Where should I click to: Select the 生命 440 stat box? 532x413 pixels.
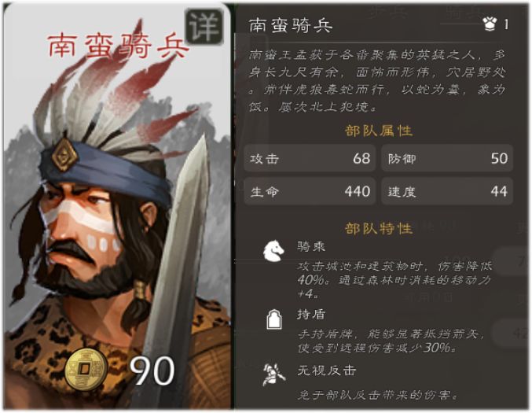tap(310, 191)
